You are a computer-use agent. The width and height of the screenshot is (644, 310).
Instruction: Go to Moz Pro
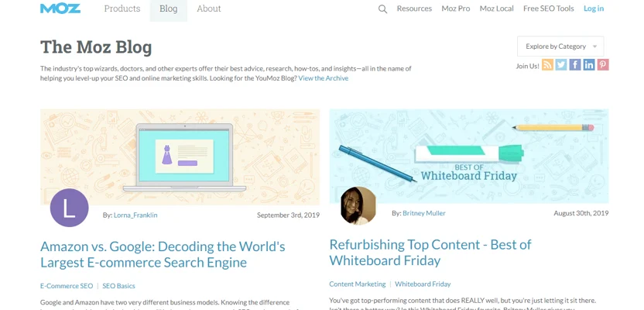(456, 9)
